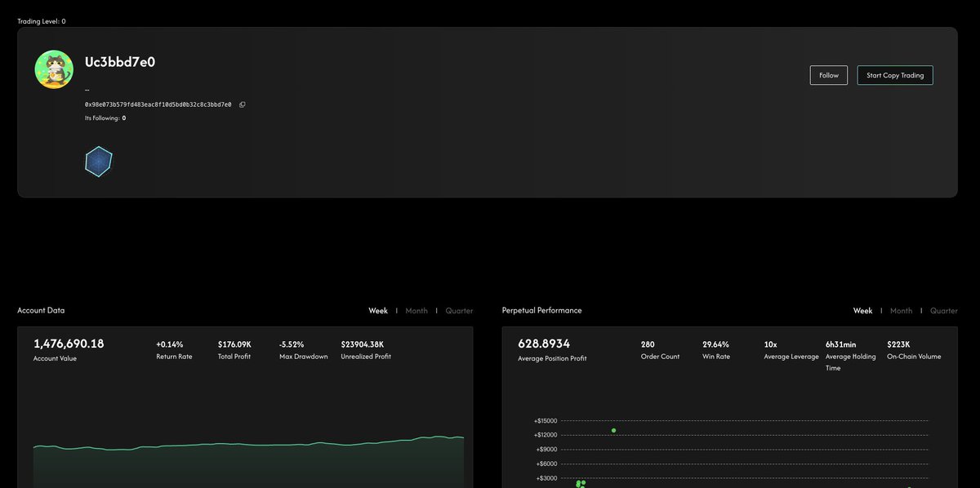Click the blue hexagon badge icon

(x=98, y=162)
